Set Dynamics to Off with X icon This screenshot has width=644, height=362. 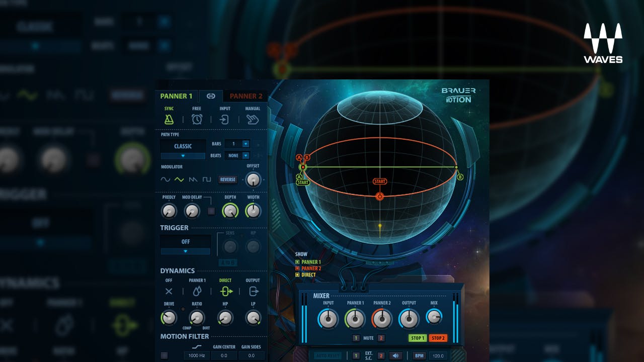click(x=169, y=291)
